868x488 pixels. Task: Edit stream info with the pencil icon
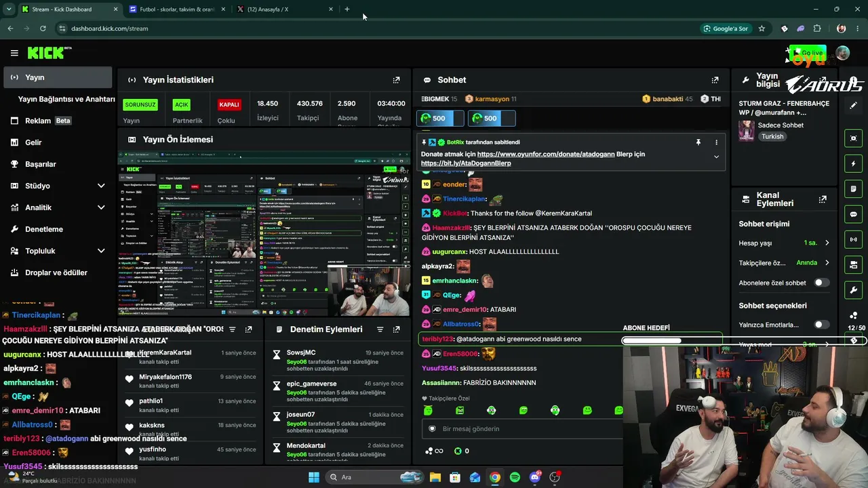(854, 106)
